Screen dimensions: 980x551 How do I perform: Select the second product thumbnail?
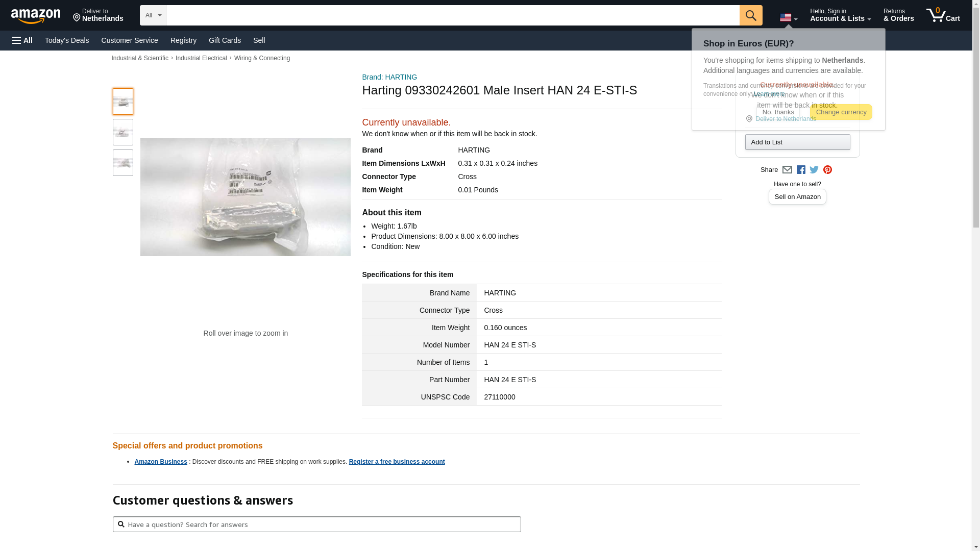point(123,132)
